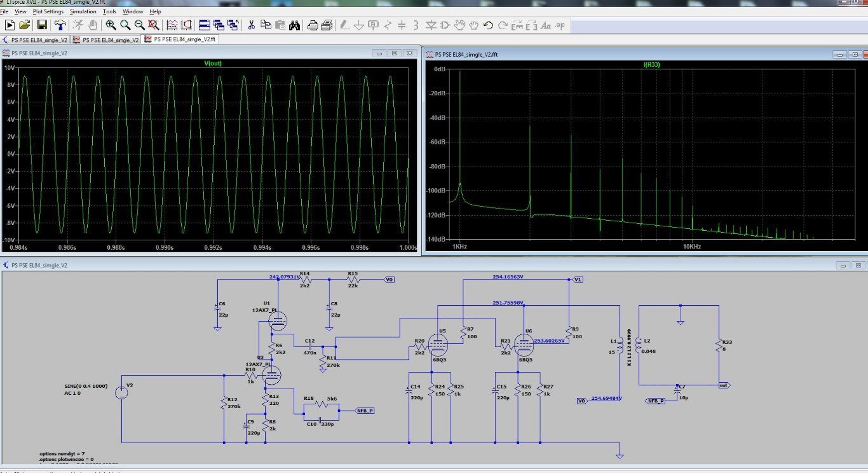
Task: Open the Control Panel hammer icon
Action: tap(60, 25)
